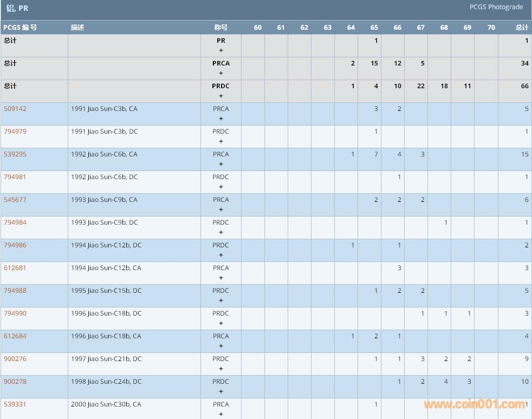Expand plus for 1992 Jiao Sun-C6b, DC
Viewport: 532px width, 419px height.
[220, 187]
